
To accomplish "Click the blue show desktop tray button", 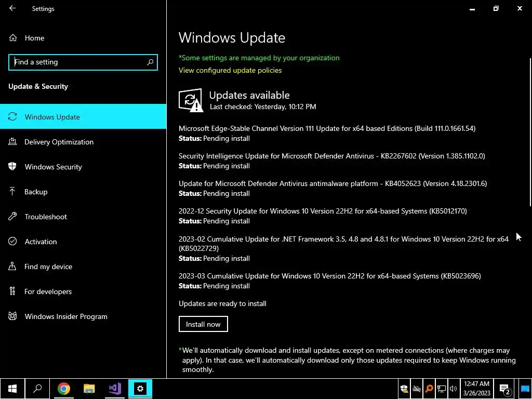I will (x=525, y=389).
